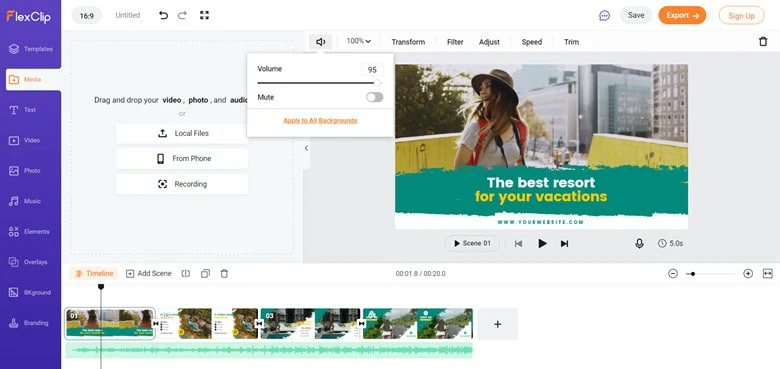Skip to previous scene
The width and height of the screenshot is (780, 369).
tap(518, 244)
